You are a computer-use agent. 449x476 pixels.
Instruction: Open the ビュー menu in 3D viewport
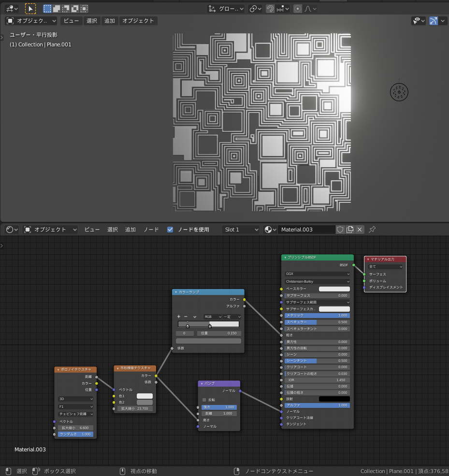point(72,21)
